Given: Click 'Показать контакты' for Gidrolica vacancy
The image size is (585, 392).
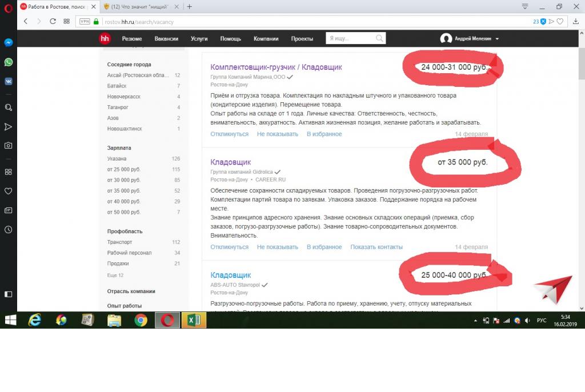Looking at the screenshot, I should click(x=376, y=247).
